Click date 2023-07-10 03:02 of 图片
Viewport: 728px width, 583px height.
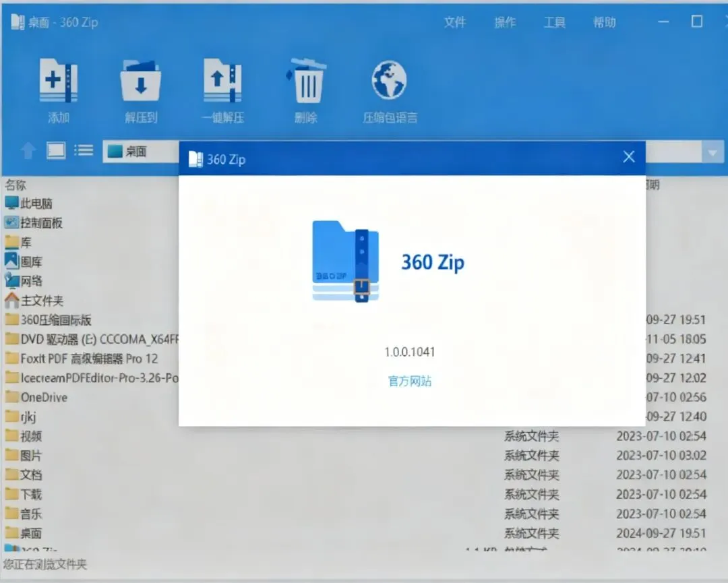tap(661, 456)
